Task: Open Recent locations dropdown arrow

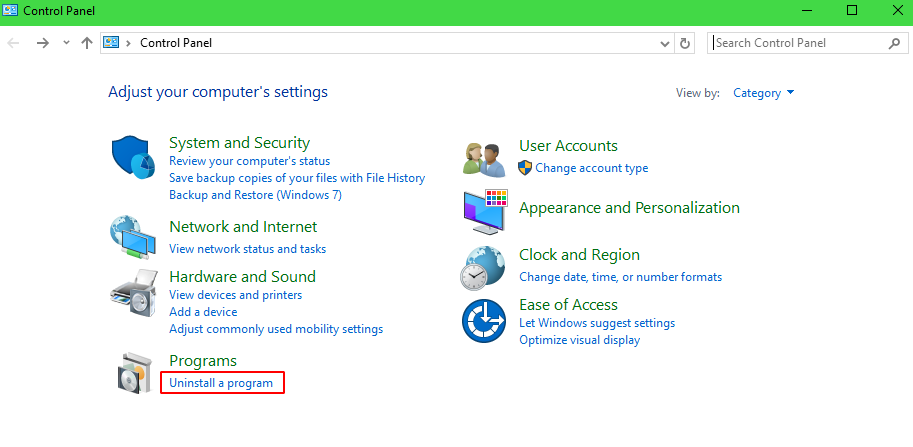Action: [66, 43]
